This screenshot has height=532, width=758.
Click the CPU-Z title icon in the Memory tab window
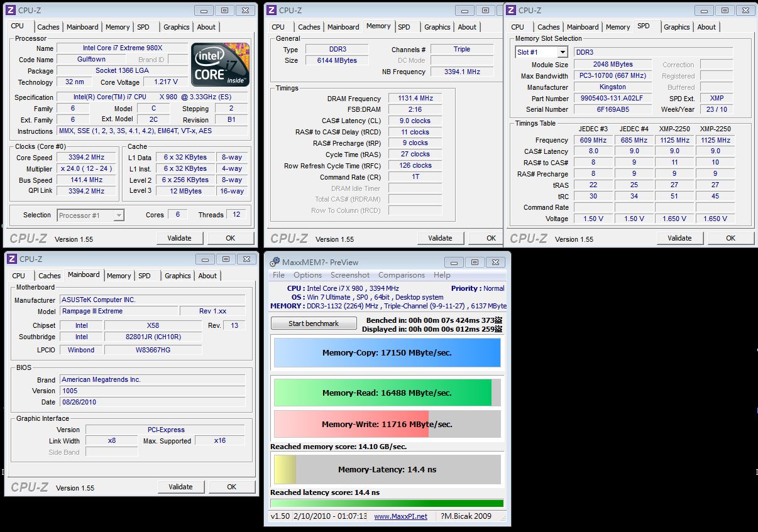[271, 10]
